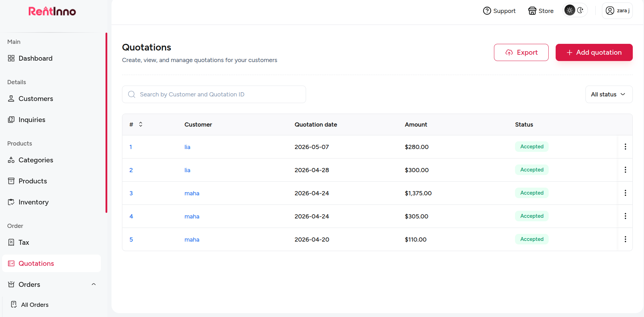
Task: Open the Customers page
Action: click(52, 99)
